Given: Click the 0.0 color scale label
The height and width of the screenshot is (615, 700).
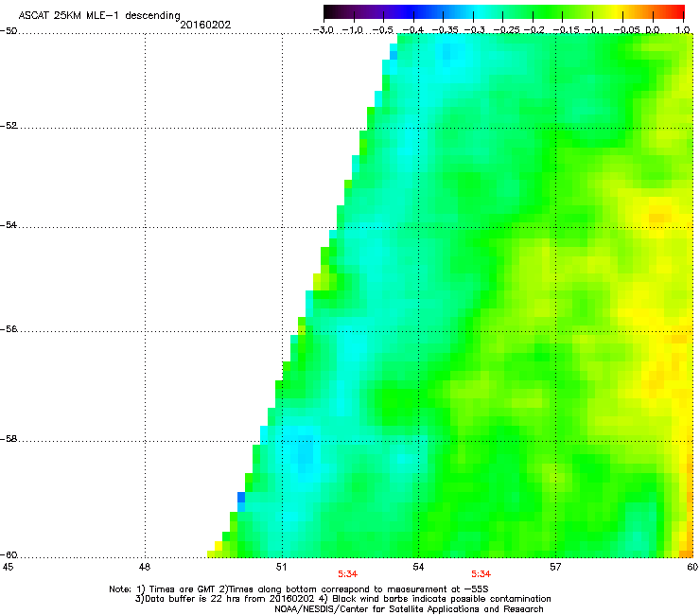Looking at the screenshot, I should point(653,30).
